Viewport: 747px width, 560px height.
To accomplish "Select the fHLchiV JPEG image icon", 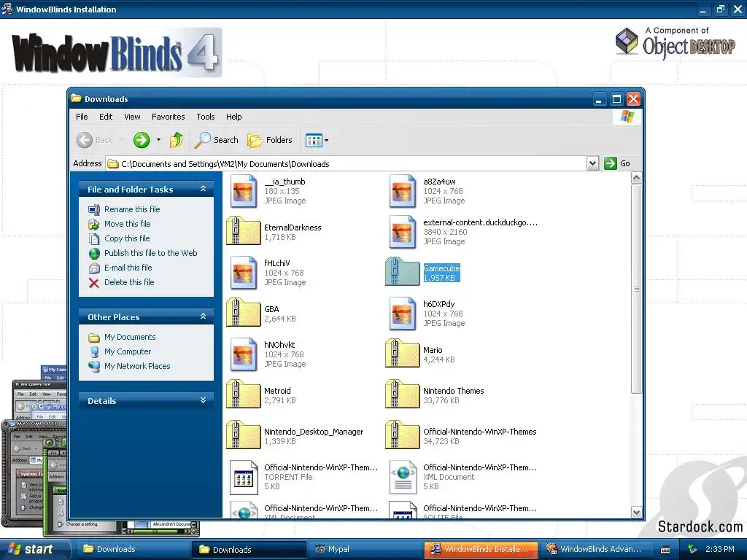I will [244, 273].
